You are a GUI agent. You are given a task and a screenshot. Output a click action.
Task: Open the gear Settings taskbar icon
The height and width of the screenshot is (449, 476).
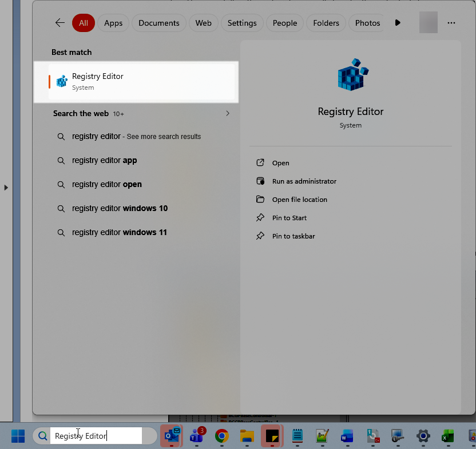coord(423,436)
